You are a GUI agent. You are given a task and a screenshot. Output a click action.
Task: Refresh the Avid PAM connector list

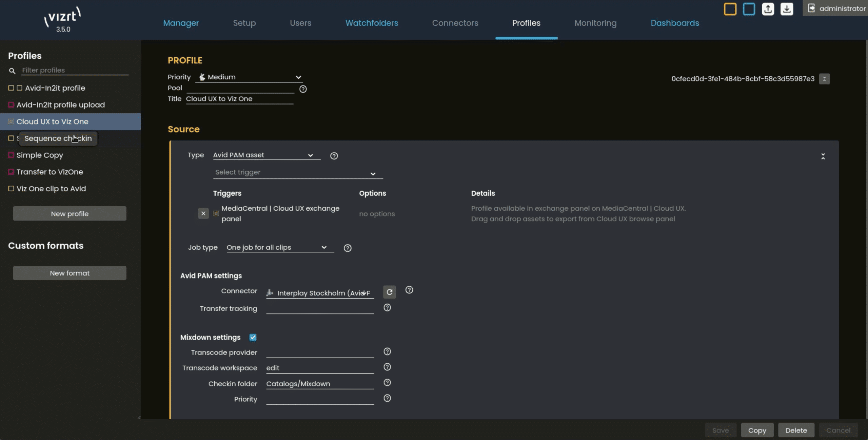[x=389, y=292]
